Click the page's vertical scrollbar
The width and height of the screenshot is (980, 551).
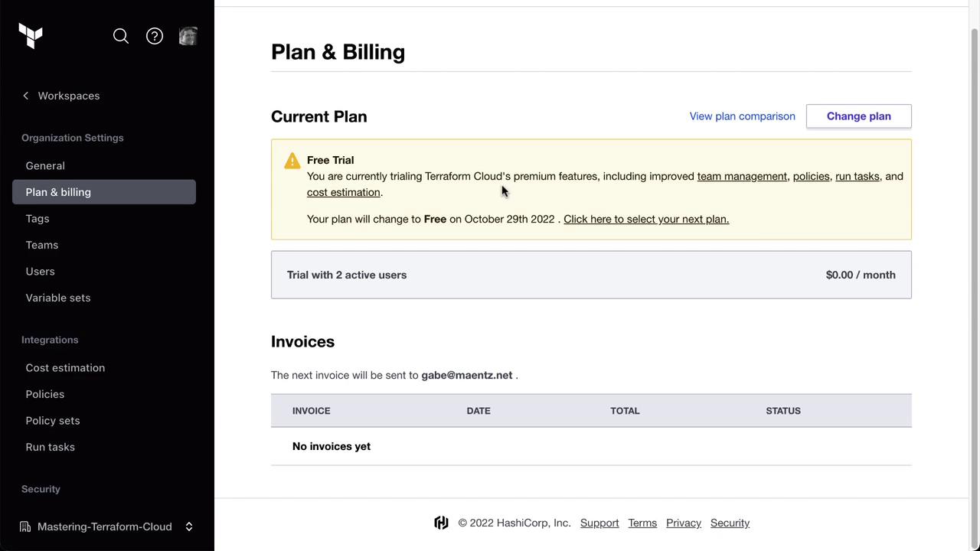click(x=974, y=275)
